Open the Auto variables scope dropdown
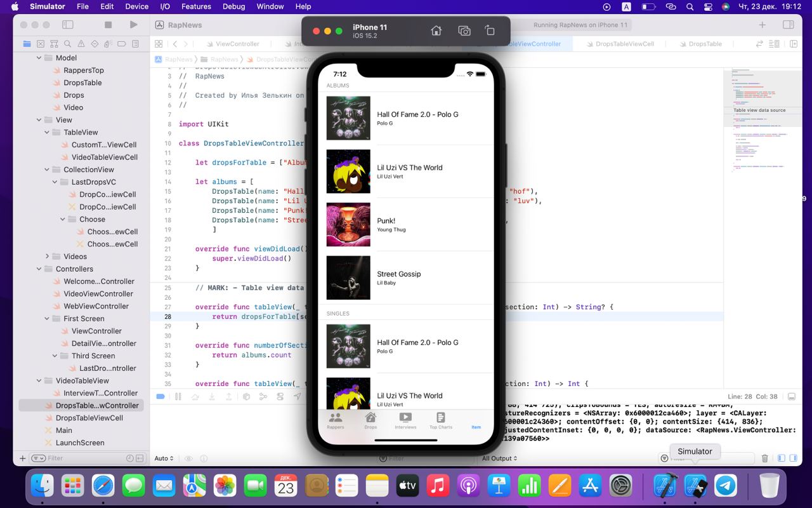Viewport: 812px width, 508px height. (164, 458)
